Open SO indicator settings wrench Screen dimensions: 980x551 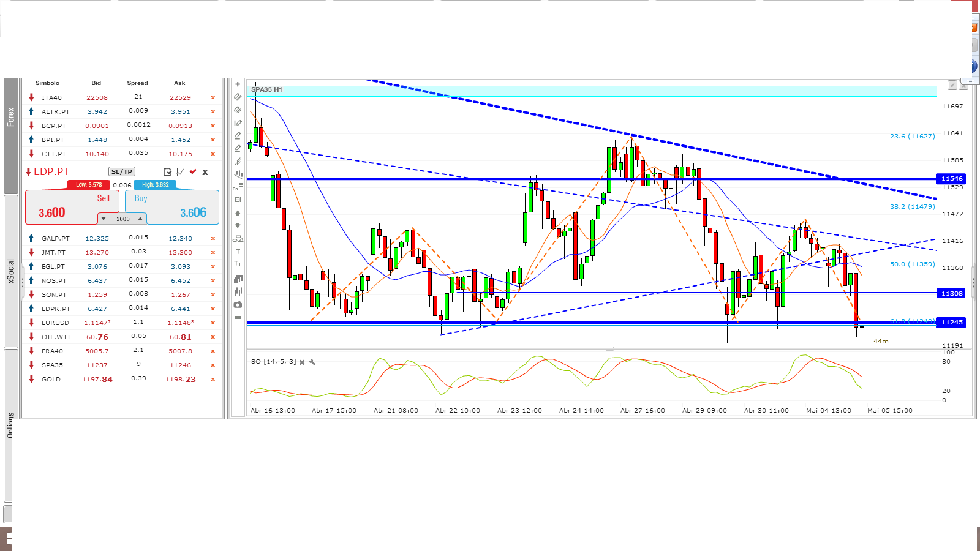tap(312, 362)
